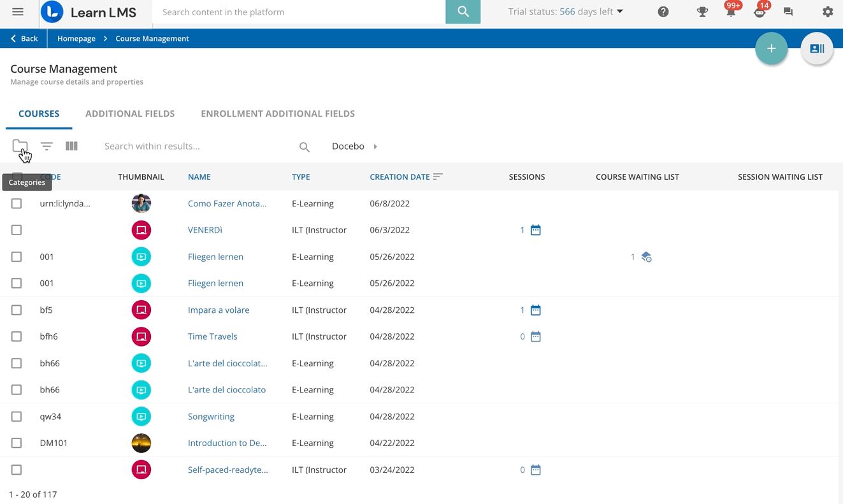
Task: Expand the Docebo category arrow
Action: [x=375, y=147]
